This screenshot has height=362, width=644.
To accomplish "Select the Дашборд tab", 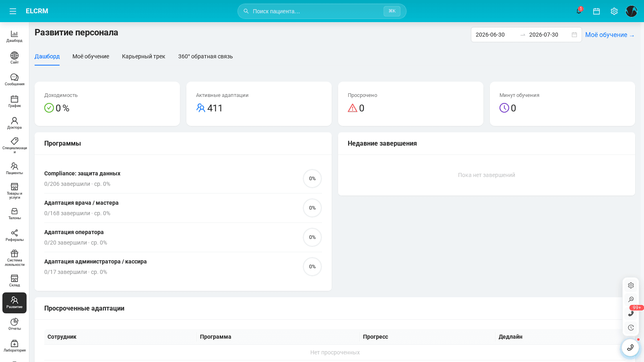I will (47, 56).
